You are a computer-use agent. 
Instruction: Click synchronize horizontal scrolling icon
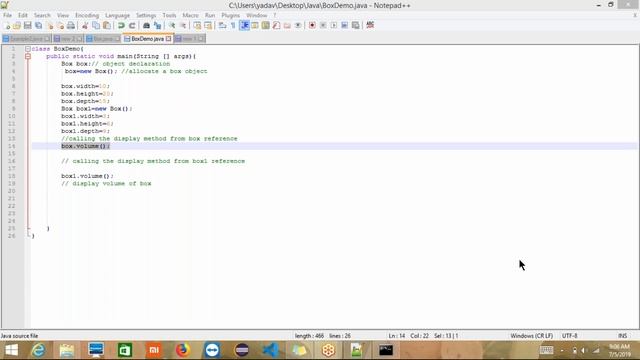click(208, 25)
